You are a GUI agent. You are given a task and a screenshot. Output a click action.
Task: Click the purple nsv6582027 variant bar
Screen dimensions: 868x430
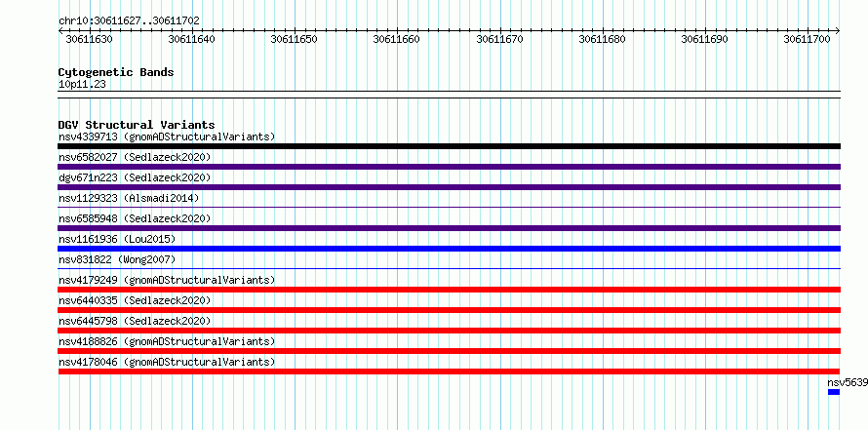pyautogui.click(x=449, y=167)
